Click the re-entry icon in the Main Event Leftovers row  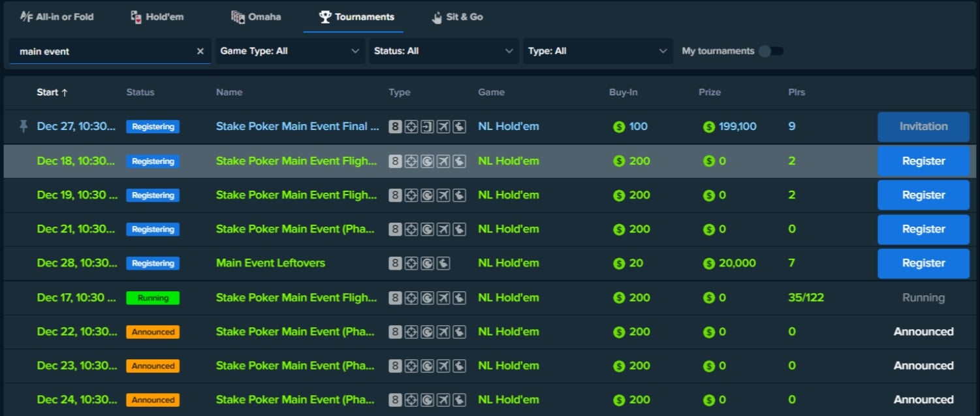[427, 263]
